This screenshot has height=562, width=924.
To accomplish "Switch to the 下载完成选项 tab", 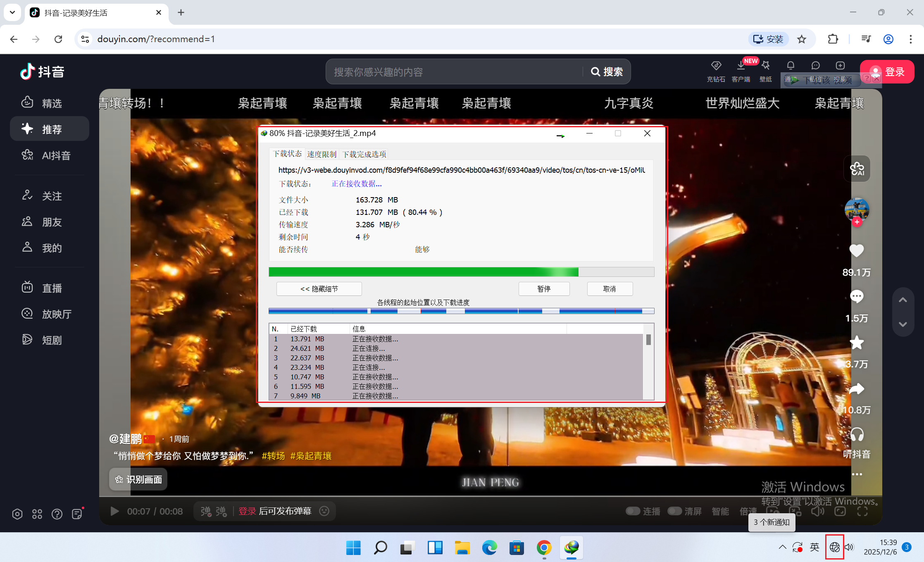I will coord(364,154).
